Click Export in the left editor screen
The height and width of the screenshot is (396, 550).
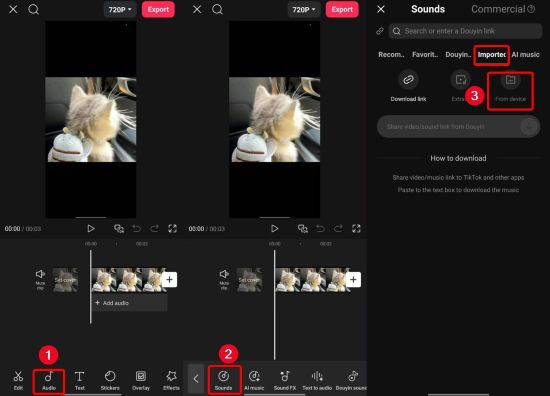(x=158, y=9)
